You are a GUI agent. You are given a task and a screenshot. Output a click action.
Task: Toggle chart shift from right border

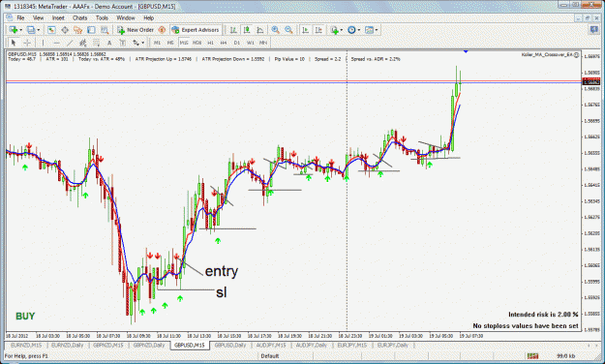(x=318, y=30)
